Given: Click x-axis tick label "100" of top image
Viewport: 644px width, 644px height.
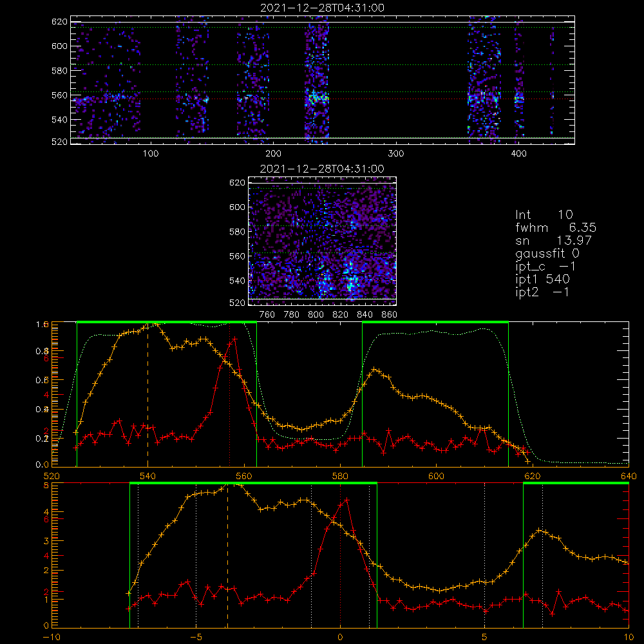Looking at the screenshot, I should (x=151, y=153).
